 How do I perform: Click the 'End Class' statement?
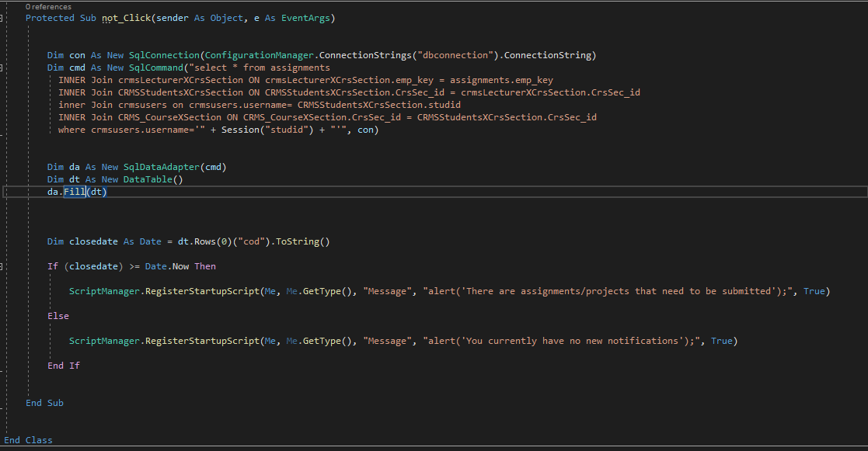pos(28,440)
